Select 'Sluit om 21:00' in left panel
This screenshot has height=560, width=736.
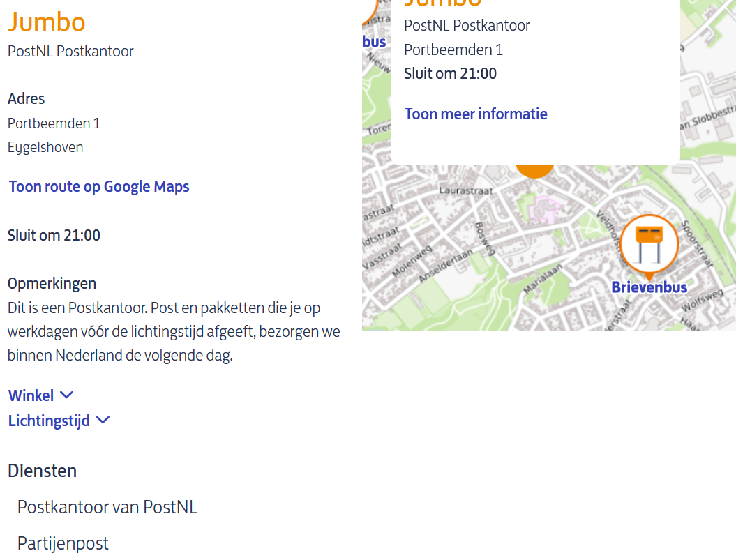click(54, 235)
